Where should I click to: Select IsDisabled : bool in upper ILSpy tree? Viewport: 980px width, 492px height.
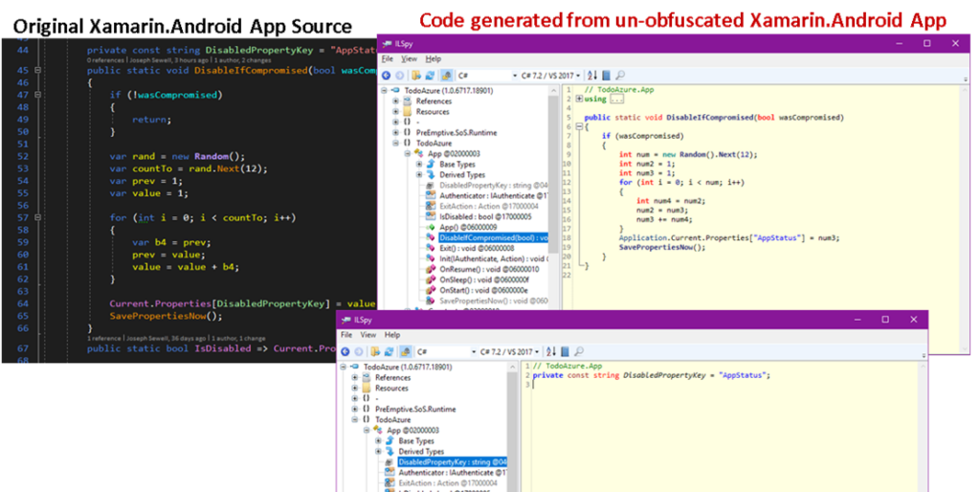485,217
